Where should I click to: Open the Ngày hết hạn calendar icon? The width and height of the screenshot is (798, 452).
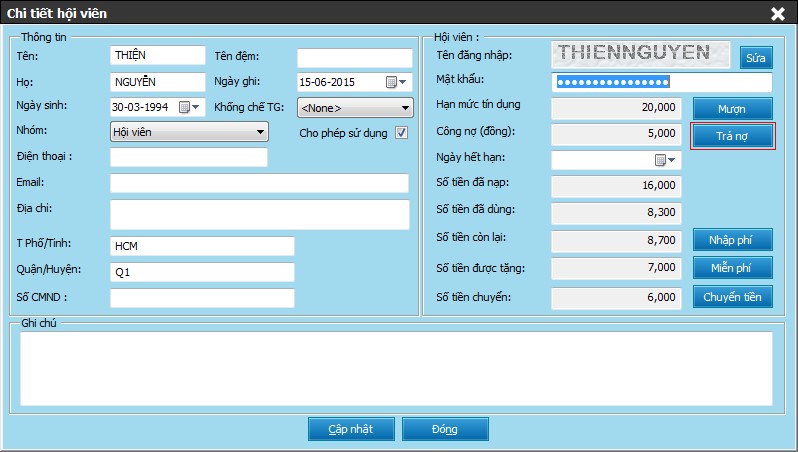click(660, 160)
